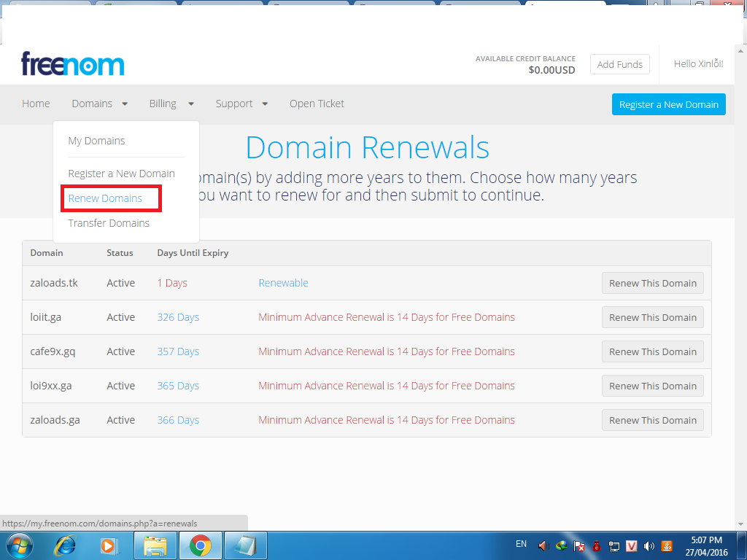
Task: Expand the Support dropdown menu
Action: point(241,104)
